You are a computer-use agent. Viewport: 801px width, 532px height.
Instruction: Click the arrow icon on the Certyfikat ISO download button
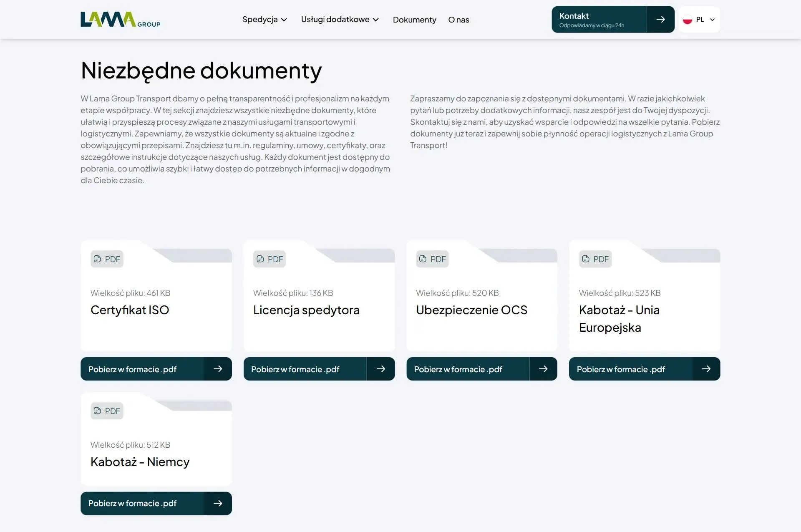pos(218,369)
